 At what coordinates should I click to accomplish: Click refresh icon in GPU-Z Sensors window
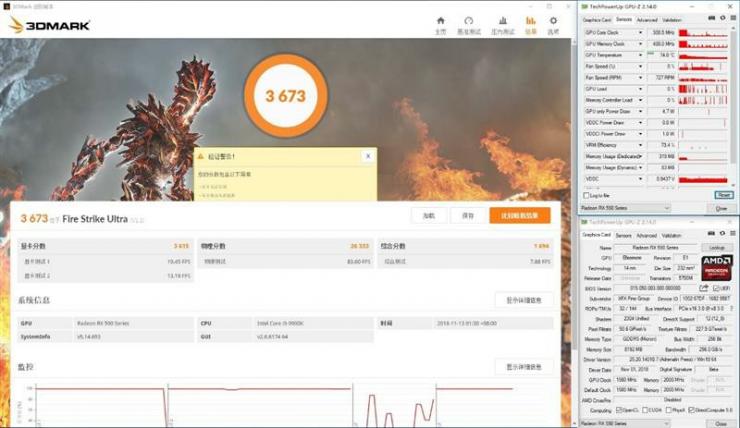(723, 18)
